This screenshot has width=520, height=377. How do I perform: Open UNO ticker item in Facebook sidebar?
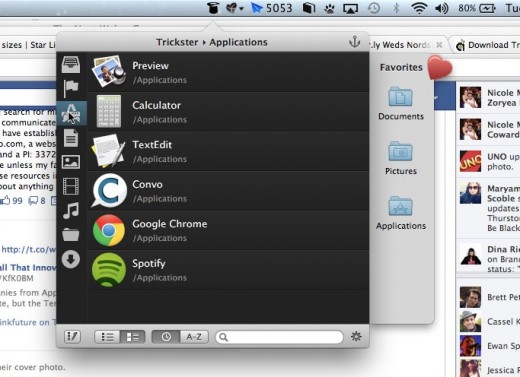pos(488,161)
